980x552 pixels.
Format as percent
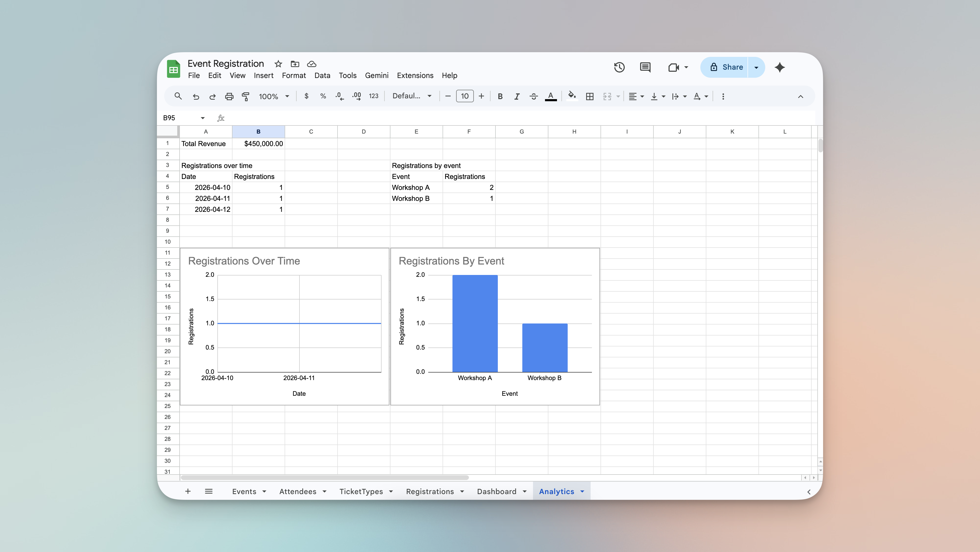(323, 96)
